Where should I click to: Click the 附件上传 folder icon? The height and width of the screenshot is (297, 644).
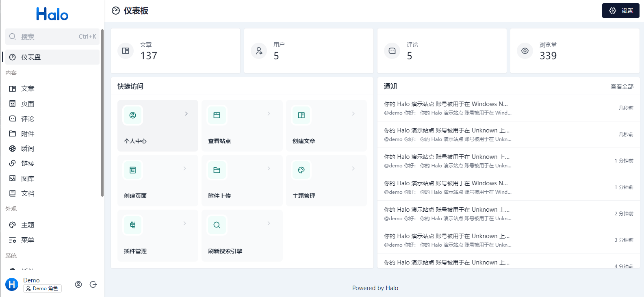(x=217, y=170)
